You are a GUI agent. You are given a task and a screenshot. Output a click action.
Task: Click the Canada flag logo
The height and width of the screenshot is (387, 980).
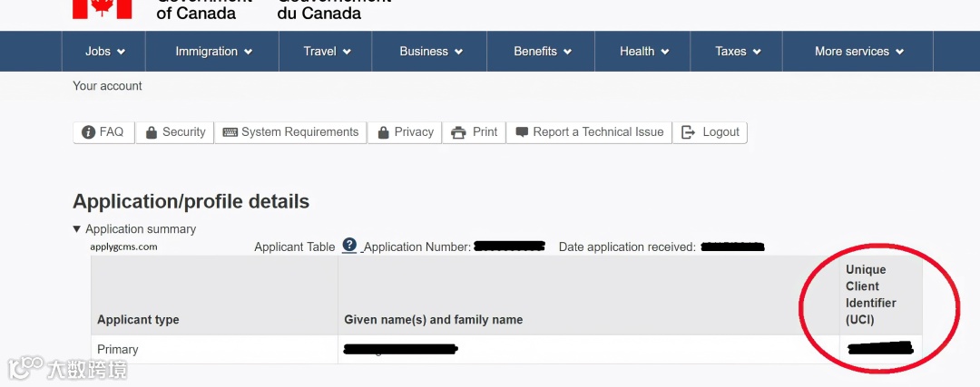[102, 7]
